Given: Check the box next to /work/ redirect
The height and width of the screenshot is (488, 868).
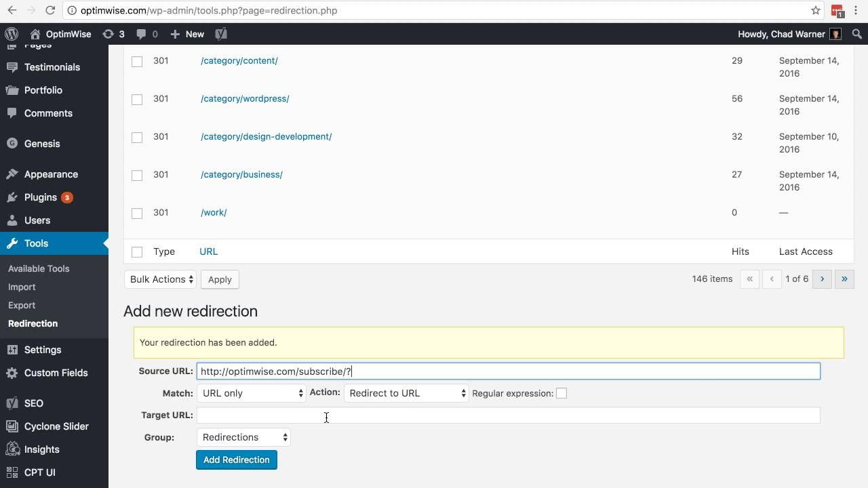Looking at the screenshot, I should tap(137, 213).
